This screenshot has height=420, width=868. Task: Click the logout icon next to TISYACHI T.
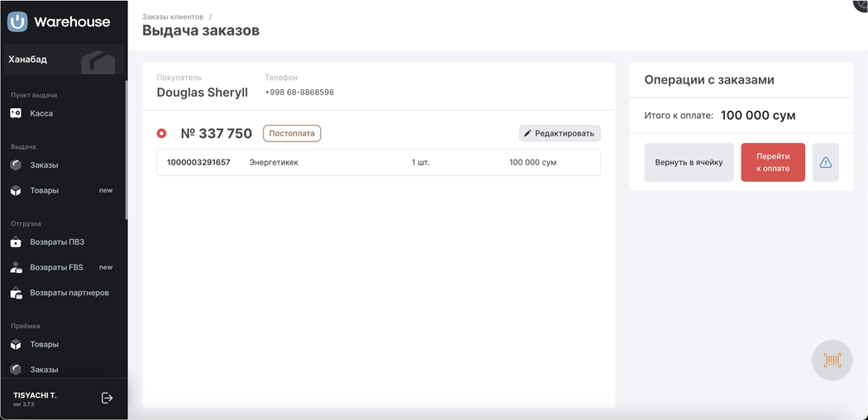click(107, 398)
